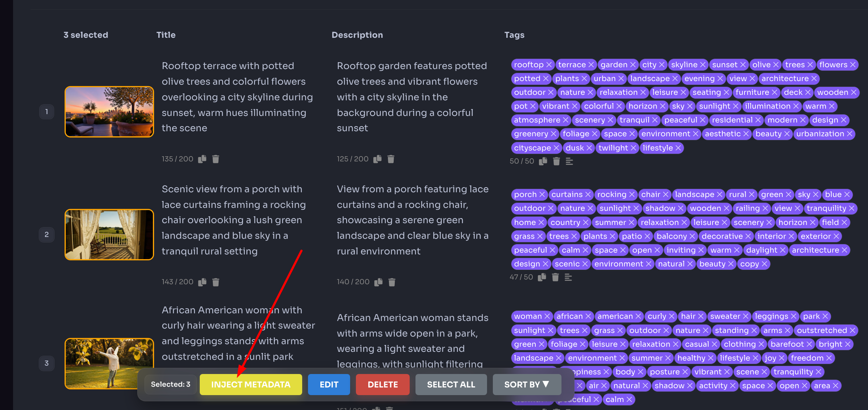Copy all 50 tags of the rooftop row

(x=543, y=161)
